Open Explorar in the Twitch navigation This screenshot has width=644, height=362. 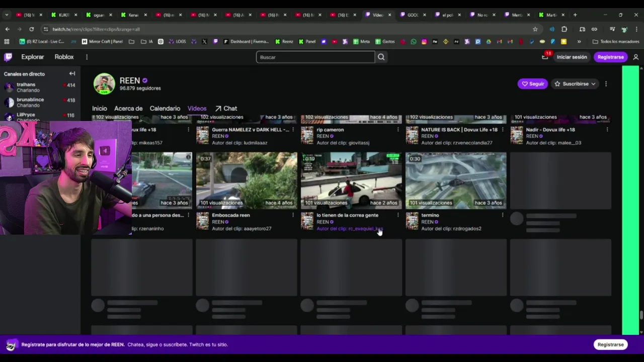[x=33, y=57]
